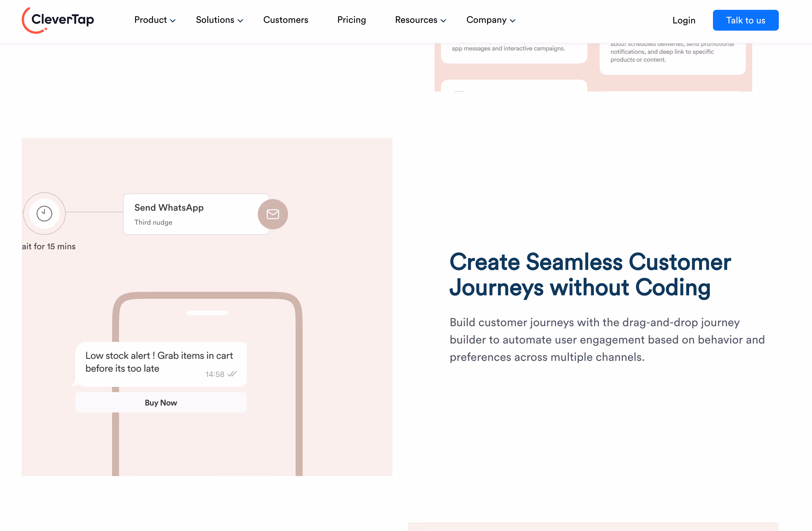This screenshot has height=531, width=812.
Task: Go to the Customers page
Action: coord(286,20)
